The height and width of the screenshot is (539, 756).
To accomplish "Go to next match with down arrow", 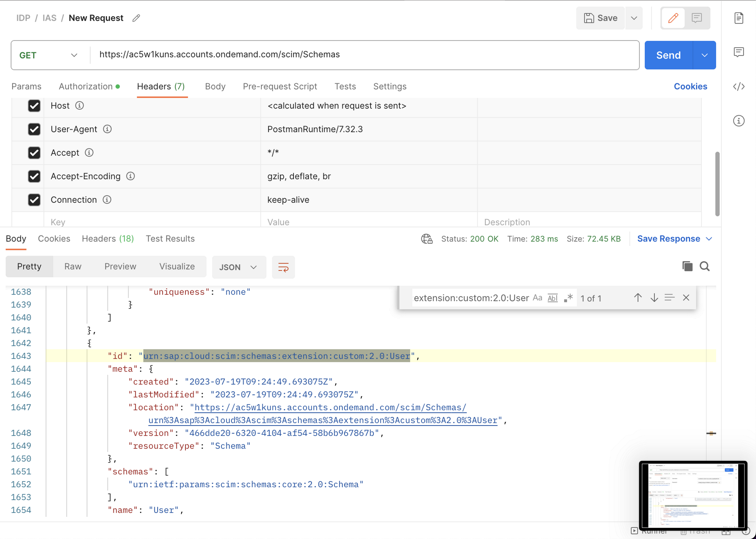I will [x=654, y=298].
